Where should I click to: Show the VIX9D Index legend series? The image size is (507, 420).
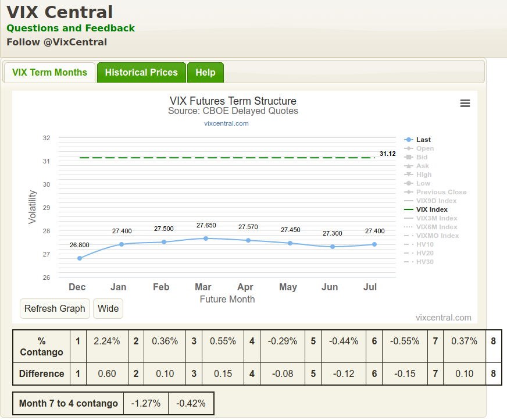tap(436, 201)
